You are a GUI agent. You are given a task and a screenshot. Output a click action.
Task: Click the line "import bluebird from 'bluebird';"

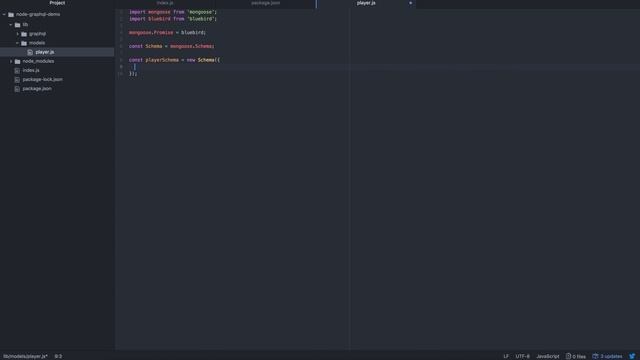point(173,19)
